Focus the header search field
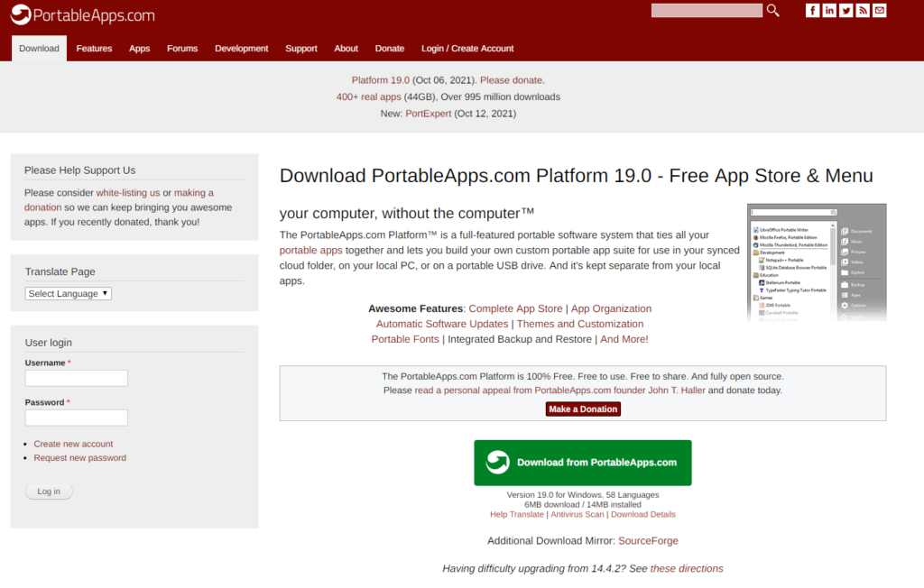The image size is (924, 588). pos(707,11)
